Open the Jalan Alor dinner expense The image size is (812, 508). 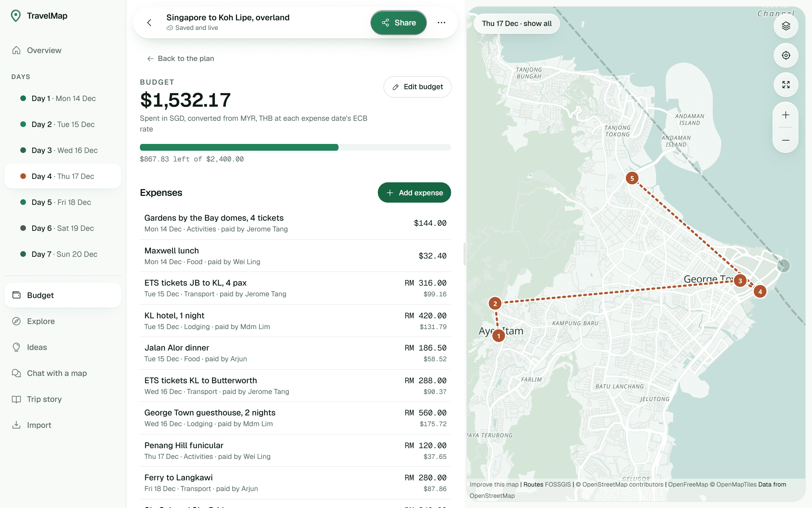(295, 353)
